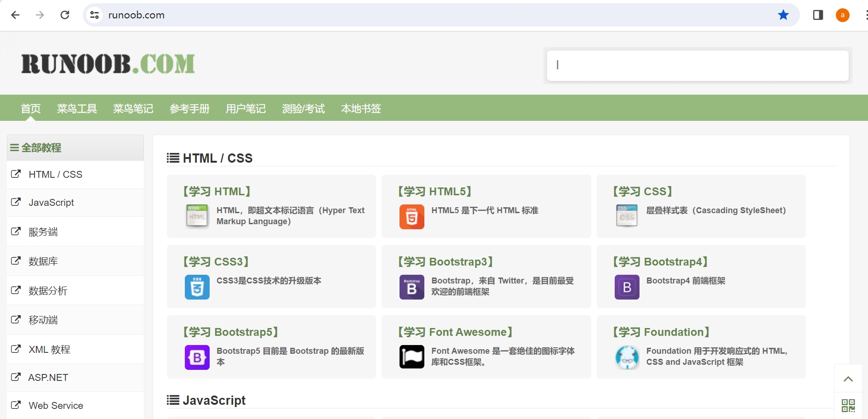The image size is (868, 419).
Task: Select the 参考手册 menu item
Action: coord(189,109)
